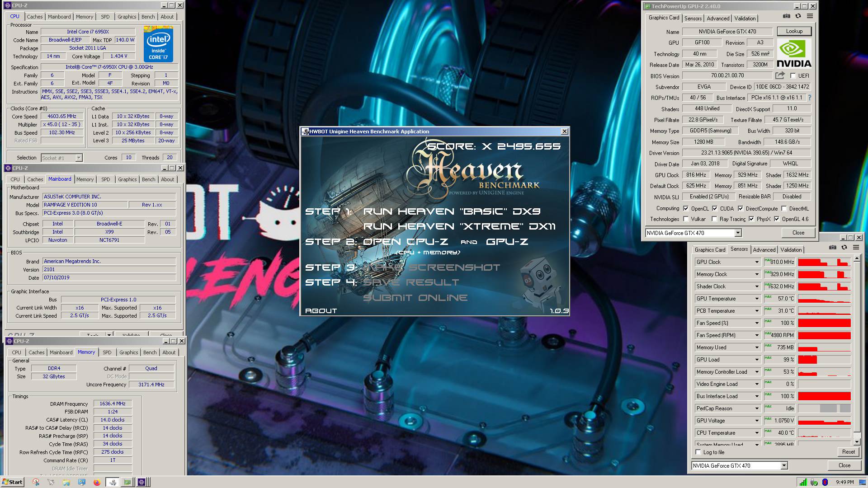Click the Bluetooth tray icon
Screen dimensions: 868x488
pos(825,482)
